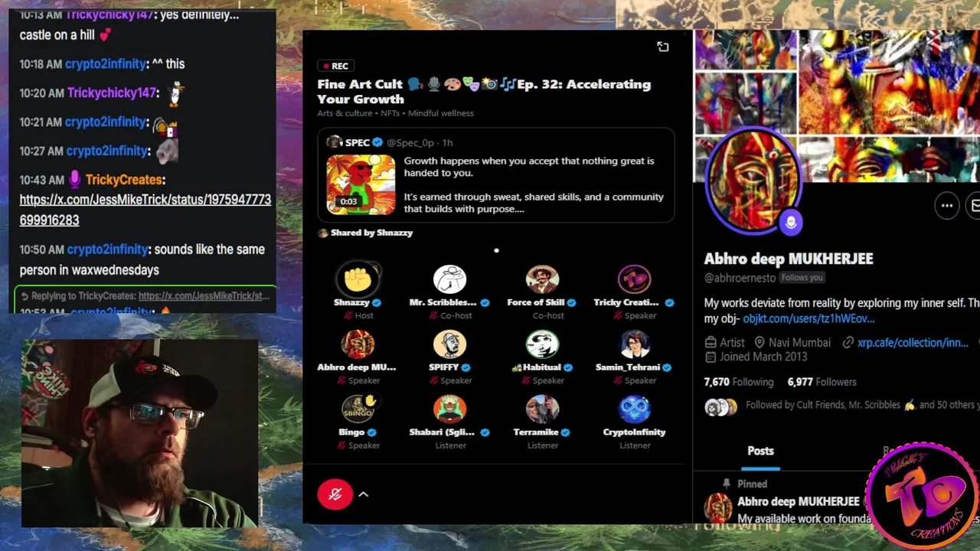The height and width of the screenshot is (551, 980).
Task: Open Mr. Scribbles co-host avatar
Action: [x=449, y=279]
